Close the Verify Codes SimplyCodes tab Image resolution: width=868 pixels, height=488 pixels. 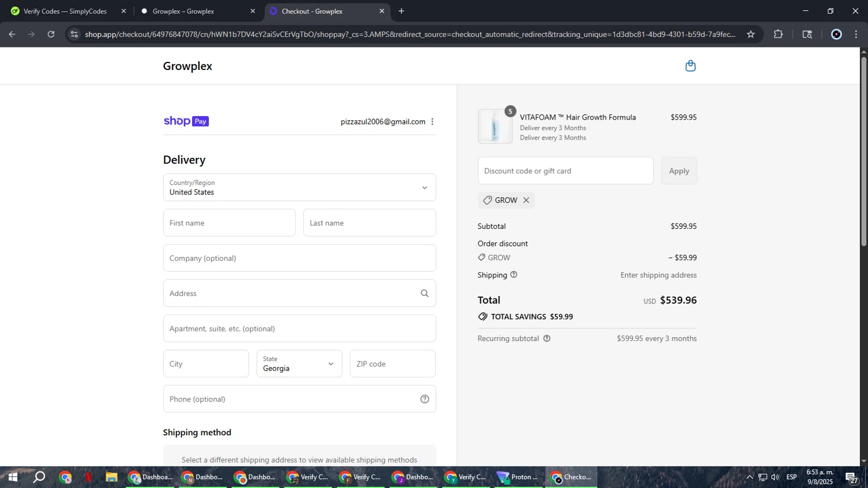pos(123,11)
